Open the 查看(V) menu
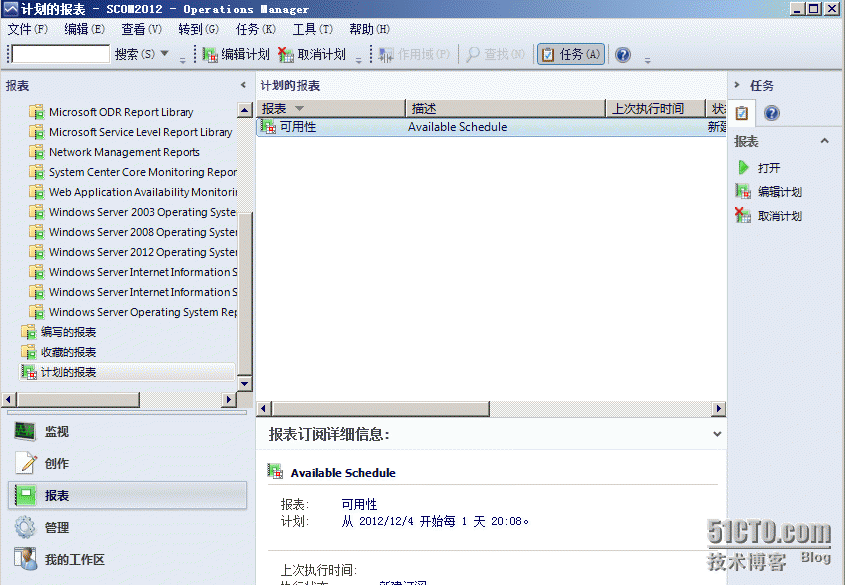The width and height of the screenshot is (845, 585). tap(141, 29)
